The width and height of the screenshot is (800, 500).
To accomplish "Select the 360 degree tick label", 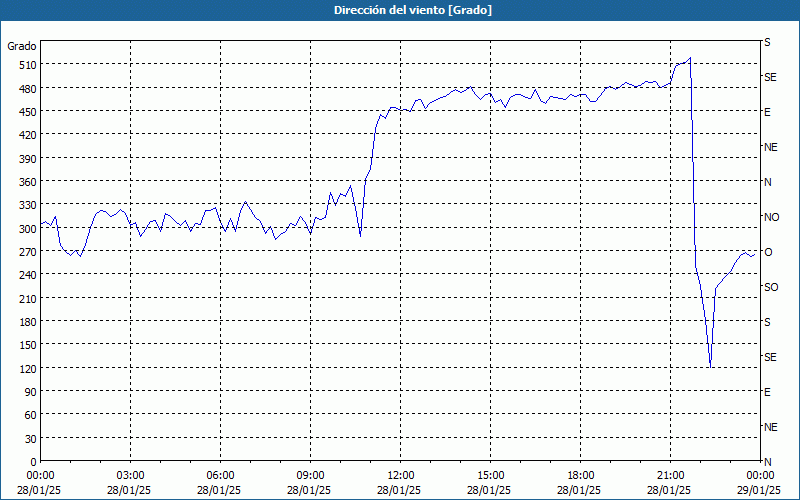I will (x=28, y=182).
